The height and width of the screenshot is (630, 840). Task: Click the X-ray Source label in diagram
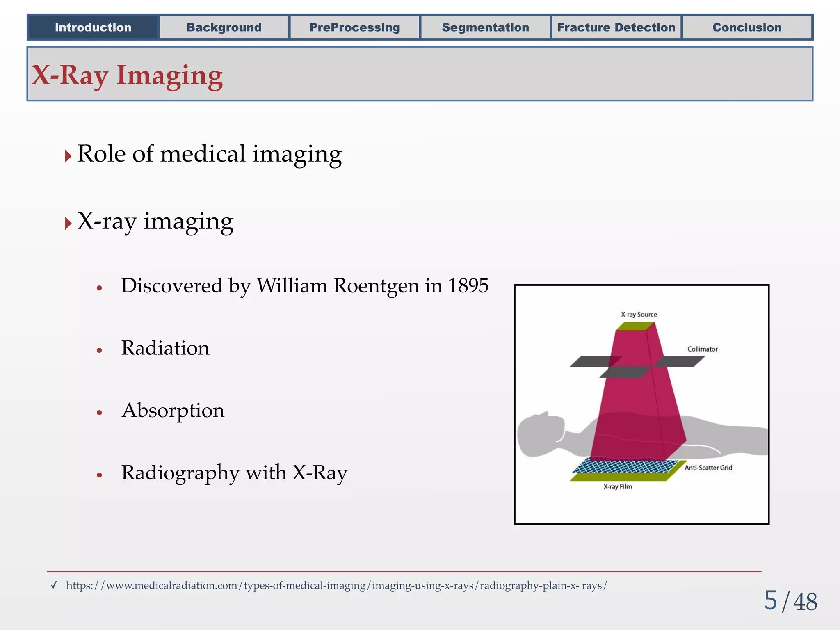tap(639, 315)
